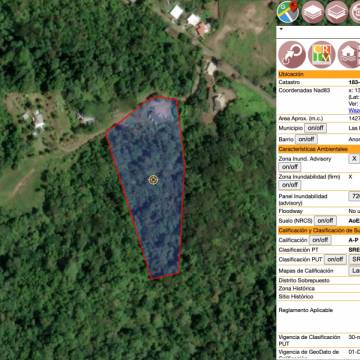This screenshot has height=360, width=360.
Task: Select the zoom-to-parcel arrow icon
Action: pyautogui.click(x=292, y=55)
